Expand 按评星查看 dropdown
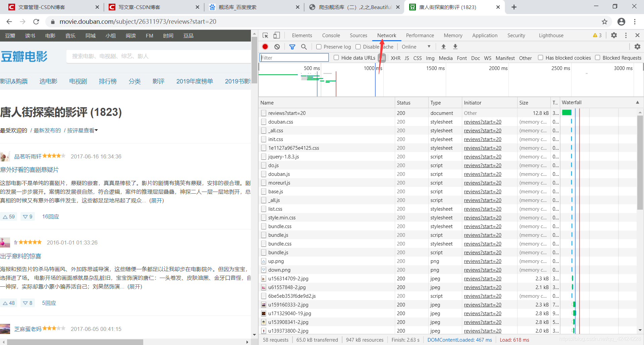Screen dimensions: 644x345 tap(82, 130)
